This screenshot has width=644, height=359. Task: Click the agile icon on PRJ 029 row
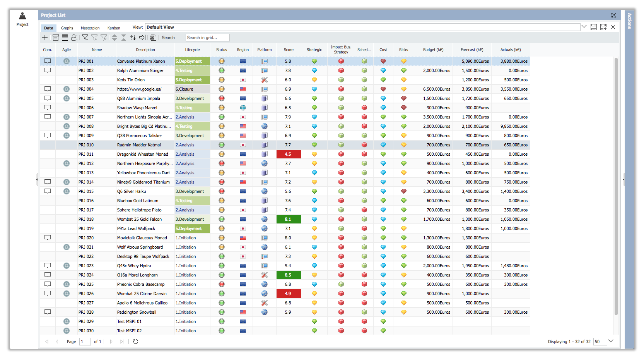click(67, 321)
